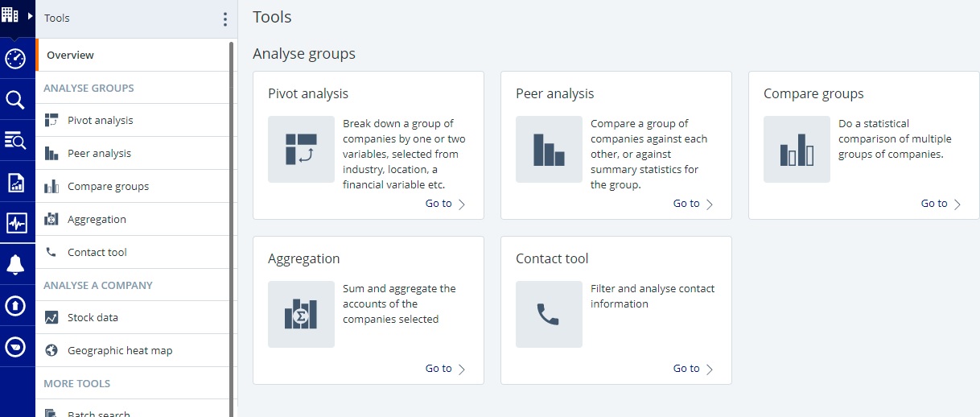Click the Contact tool phone card icon
The image size is (980, 417).
pyautogui.click(x=549, y=314)
